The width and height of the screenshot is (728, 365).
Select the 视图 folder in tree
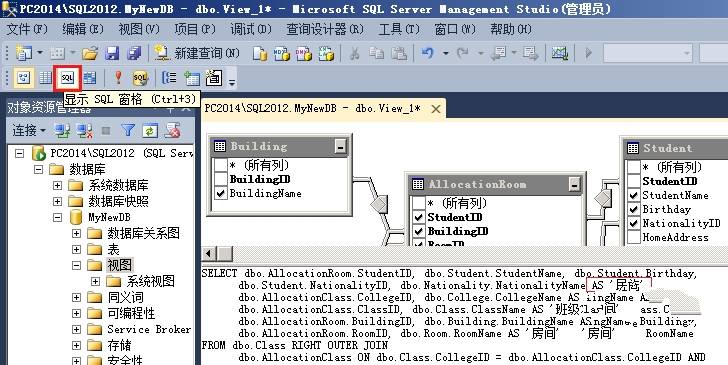(x=119, y=265)
